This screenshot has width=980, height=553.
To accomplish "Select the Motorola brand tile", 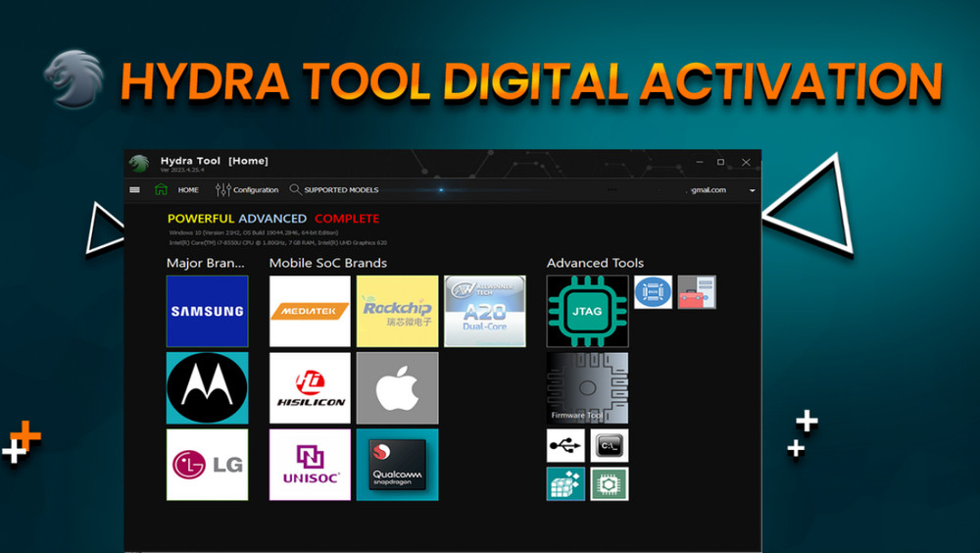I will click(x=207, y=388).
